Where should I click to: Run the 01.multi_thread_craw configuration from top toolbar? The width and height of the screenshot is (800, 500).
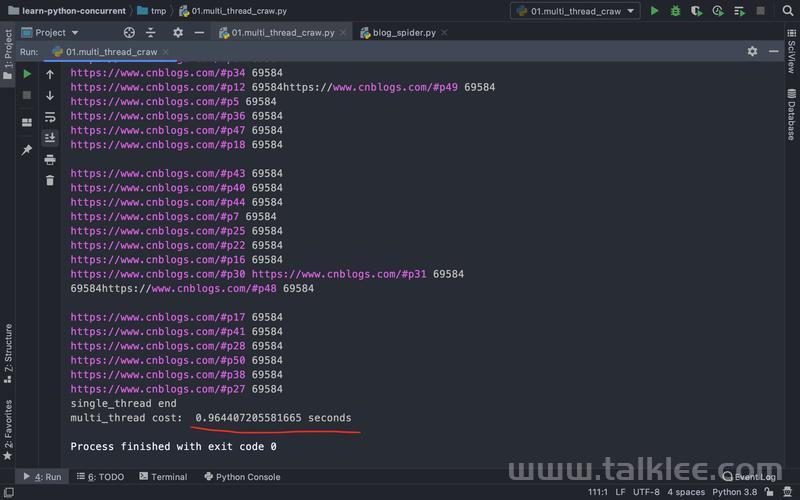click(654, 11)
